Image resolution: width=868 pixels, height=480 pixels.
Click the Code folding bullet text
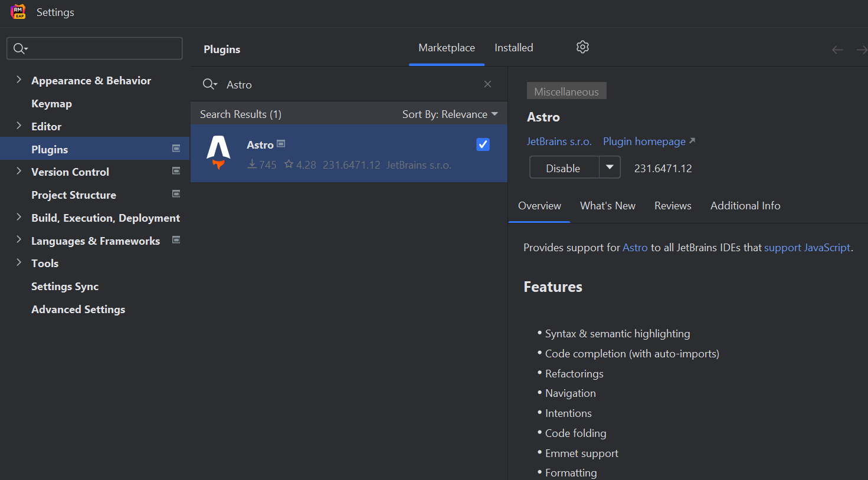pos(576,433)
